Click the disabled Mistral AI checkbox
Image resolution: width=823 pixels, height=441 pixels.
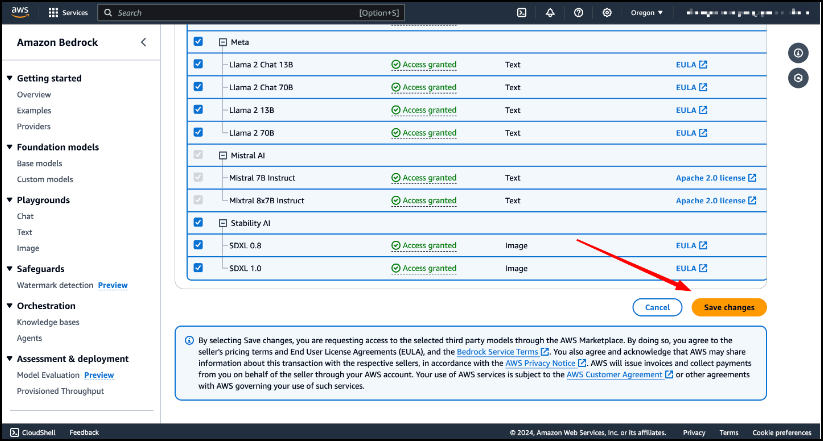tap(198, 155)
